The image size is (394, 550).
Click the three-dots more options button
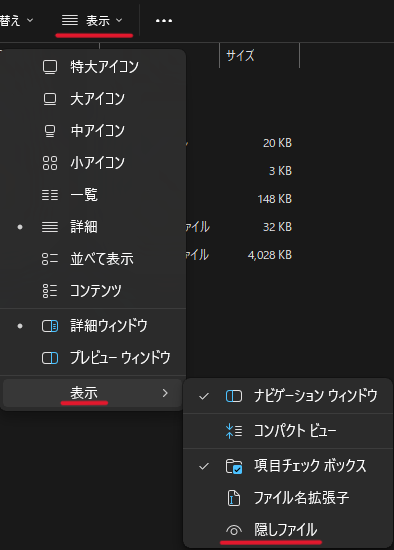point(164,21)
